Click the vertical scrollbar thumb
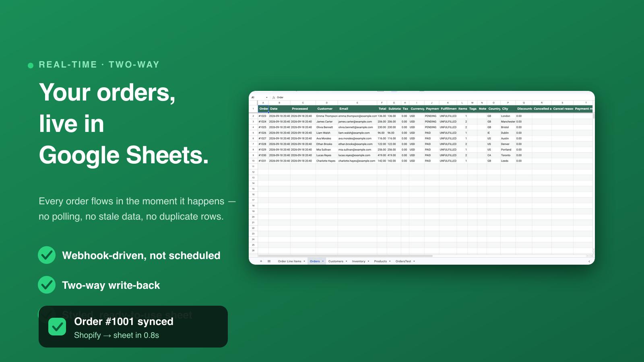 tap(593, 116)
